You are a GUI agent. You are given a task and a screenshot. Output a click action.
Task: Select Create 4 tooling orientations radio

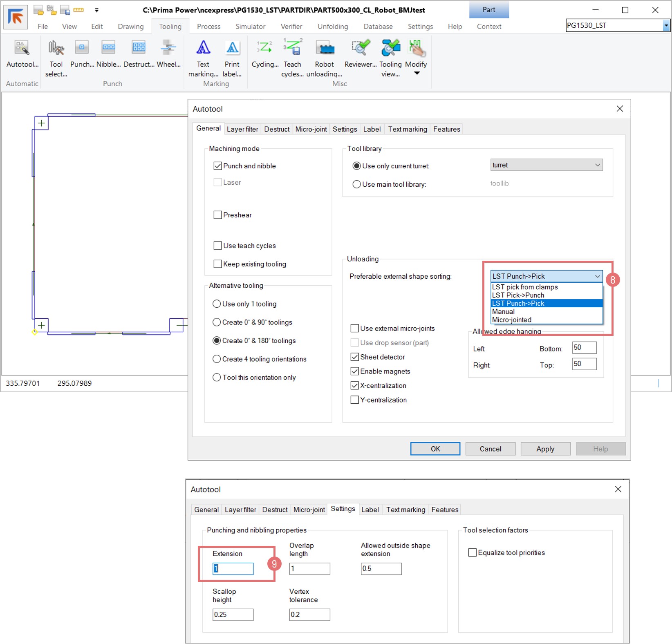click(x=217, y=359)
